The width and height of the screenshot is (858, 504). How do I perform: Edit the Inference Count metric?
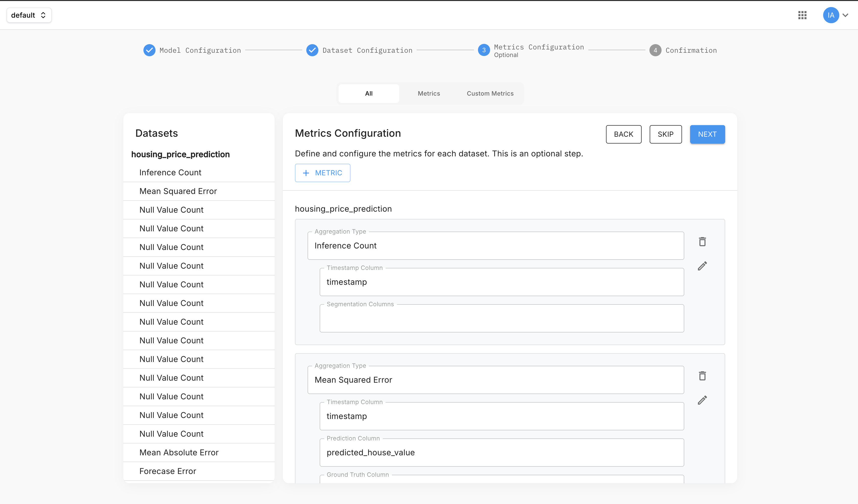(x=702, y=266)
